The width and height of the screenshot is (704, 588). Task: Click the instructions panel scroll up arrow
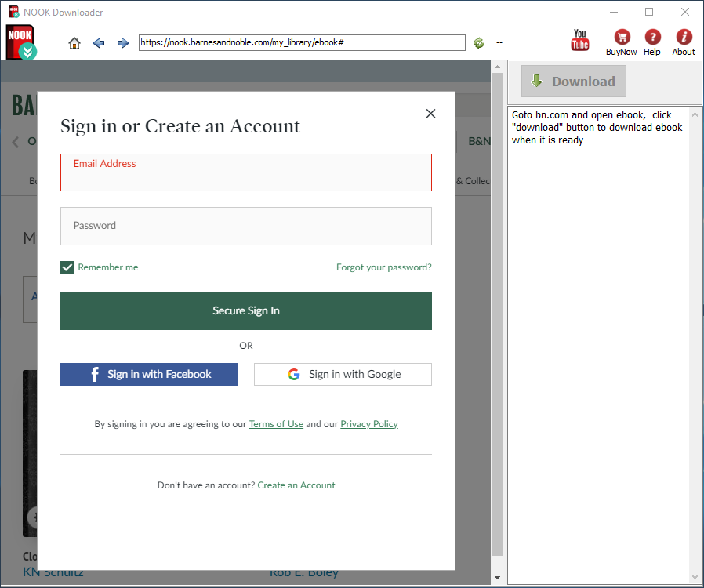(x=695, y=114)
